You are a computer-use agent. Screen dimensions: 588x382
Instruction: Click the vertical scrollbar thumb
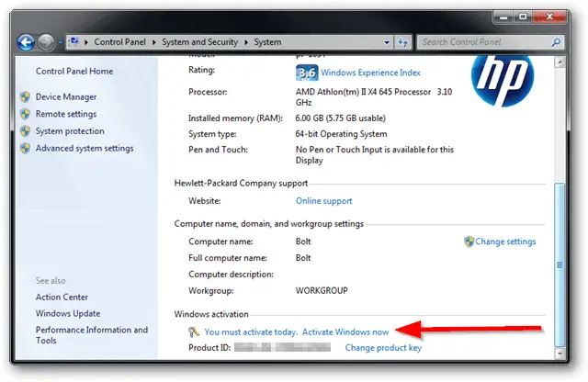(x=560, y=265)
